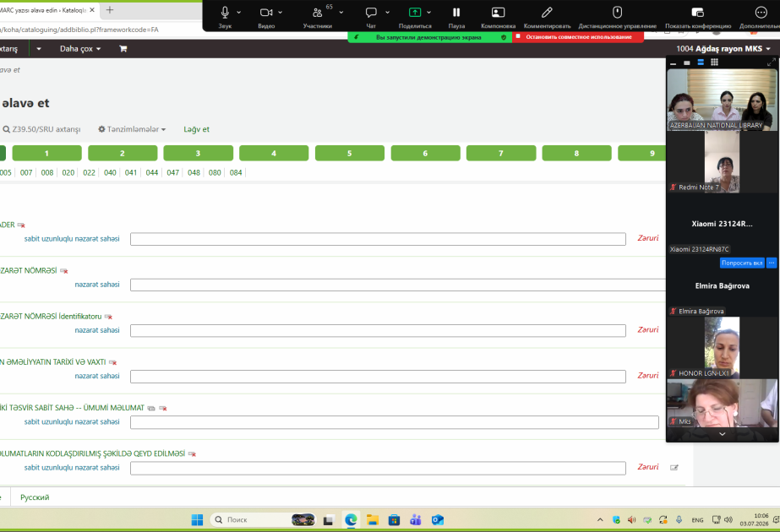
Task: Minimize Zoom video panel with dash icon
Action: tap(673, 62)
